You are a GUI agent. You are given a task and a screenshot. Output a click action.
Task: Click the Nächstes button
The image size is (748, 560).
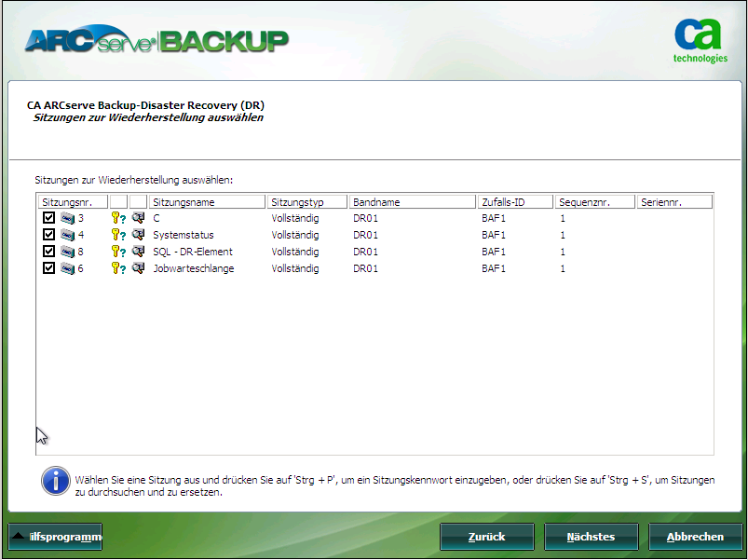click(x=591, y=536)
